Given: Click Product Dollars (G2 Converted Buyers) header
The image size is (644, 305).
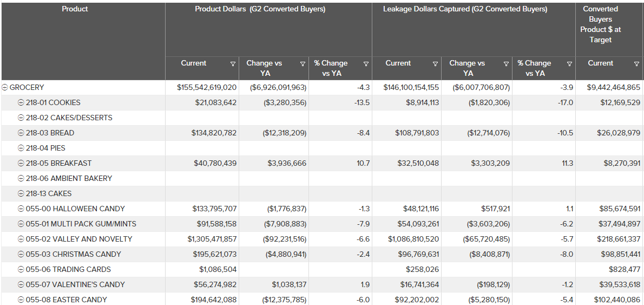Looking at the screenshot, I should click(x=260, y=9).
